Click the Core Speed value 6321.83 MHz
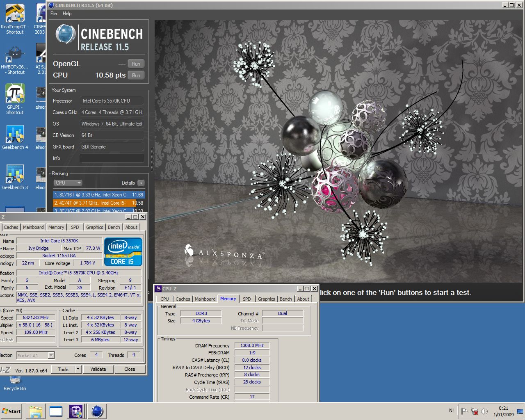 tap(36, 317)
